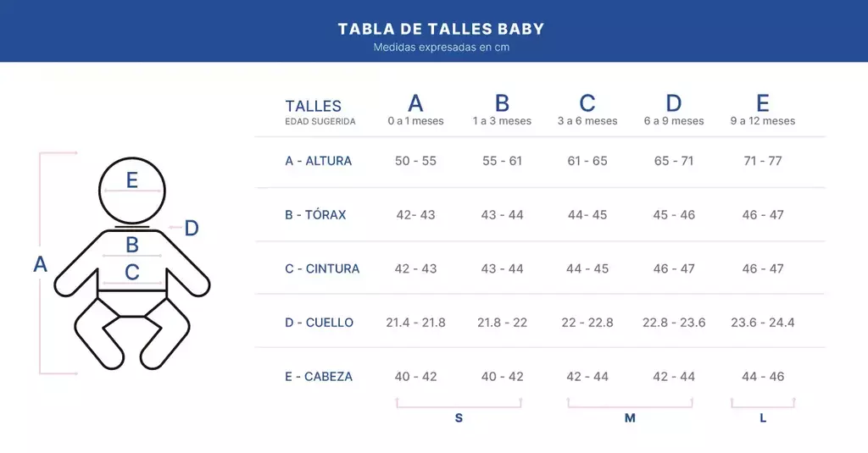The image size is (868, 453).
Task: Click the 'Medidas expresadas en cm' subtitle
Action: pos(441,47)
